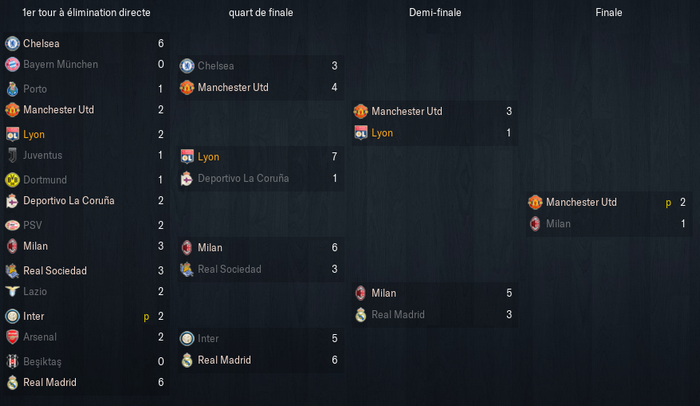Click the Lazio club crest
The height and width of the screenshot is (406, 700).
tap(12, 291)
